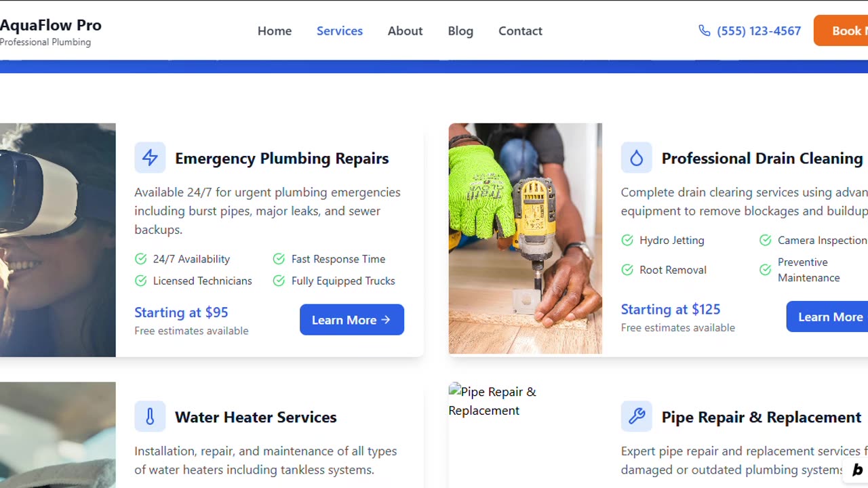868x488 pixels.
Task: Click the checkmark beside Root Removal
Action: [x=627, y=270]
